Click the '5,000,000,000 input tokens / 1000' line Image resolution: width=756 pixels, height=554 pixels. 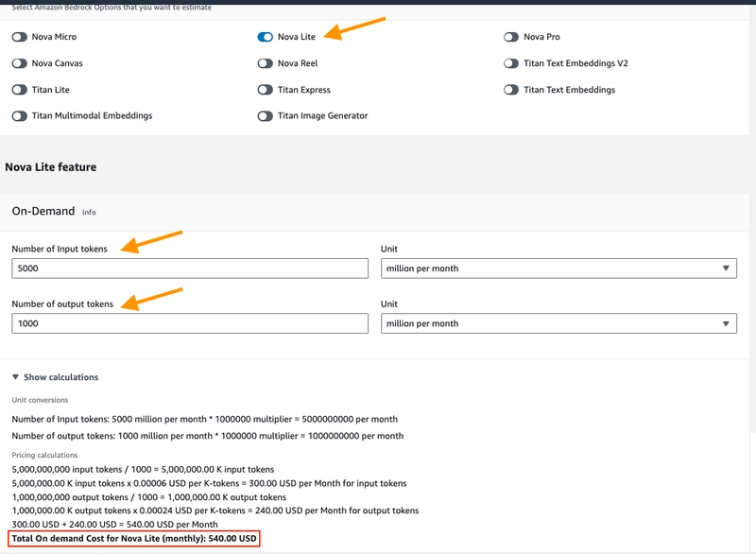(144, 469)
